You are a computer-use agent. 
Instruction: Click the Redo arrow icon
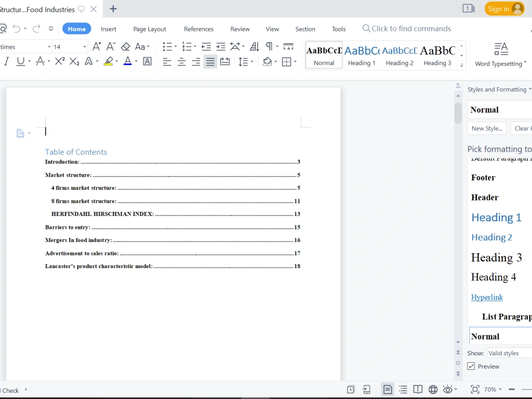coord(36,29)
